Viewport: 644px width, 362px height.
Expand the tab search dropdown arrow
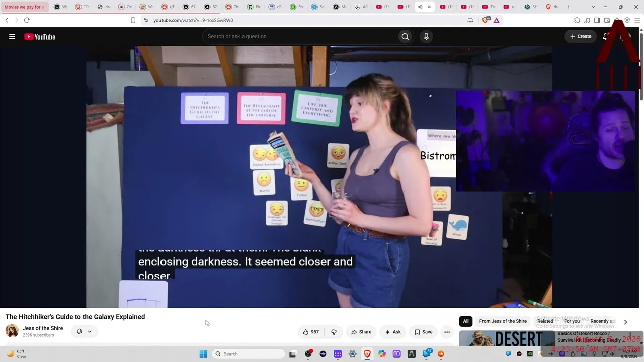click(x=593, y=7)
